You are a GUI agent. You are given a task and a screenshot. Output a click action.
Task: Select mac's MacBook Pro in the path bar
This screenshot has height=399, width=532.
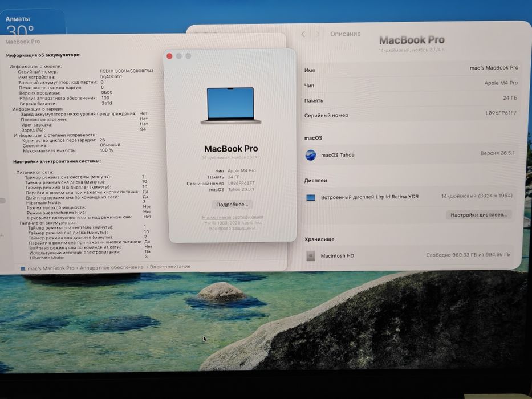[x=47, y=268]
